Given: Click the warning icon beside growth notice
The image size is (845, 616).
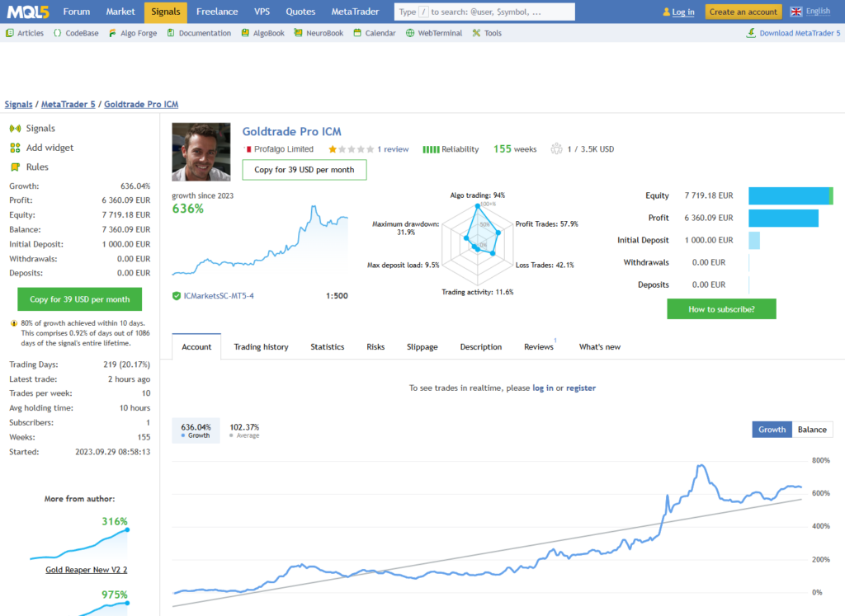Looking at the screenshot, I should (x=14, y=323).
